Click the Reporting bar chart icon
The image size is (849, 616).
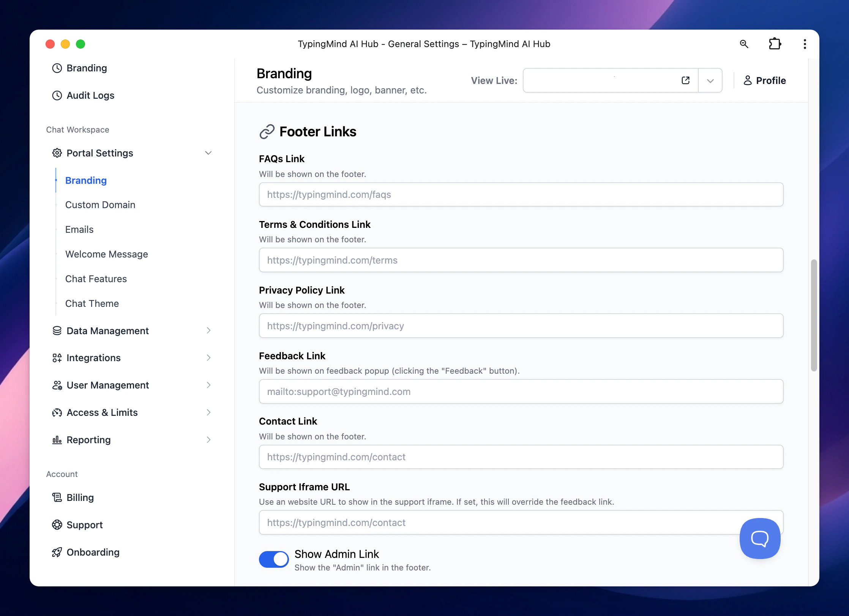[x=57, y=440]
